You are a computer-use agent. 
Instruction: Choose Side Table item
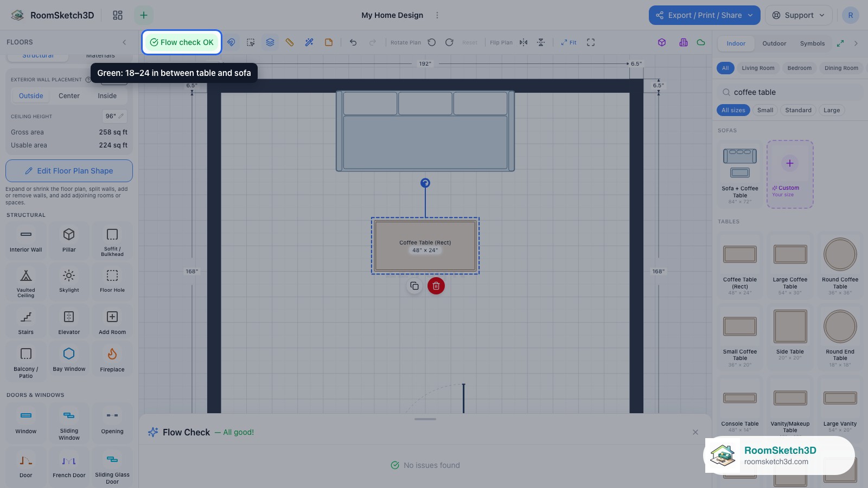pos(790,338)
